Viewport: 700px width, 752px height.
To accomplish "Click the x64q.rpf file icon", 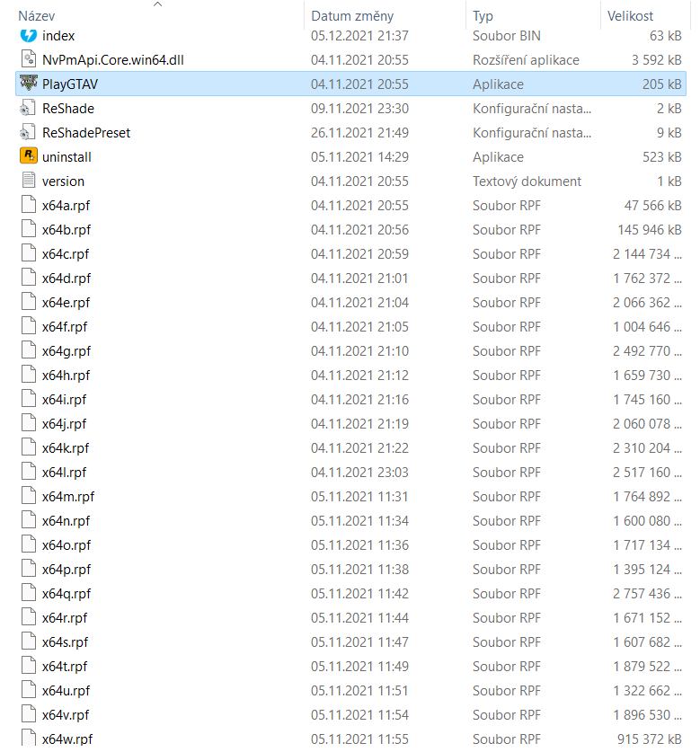I will 29,593.
